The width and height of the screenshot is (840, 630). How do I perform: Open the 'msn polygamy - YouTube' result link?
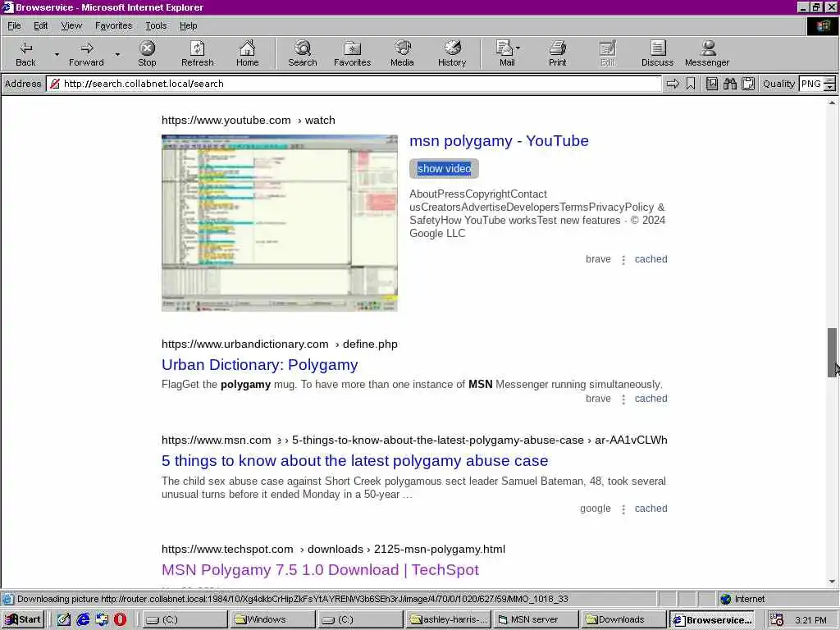(x=499, y=141)
